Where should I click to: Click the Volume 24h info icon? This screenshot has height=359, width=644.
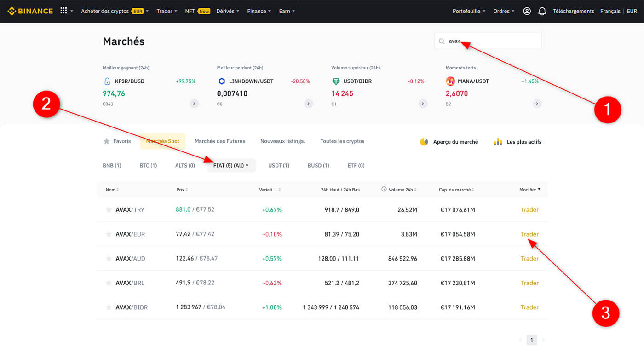[x=384, y=189]
